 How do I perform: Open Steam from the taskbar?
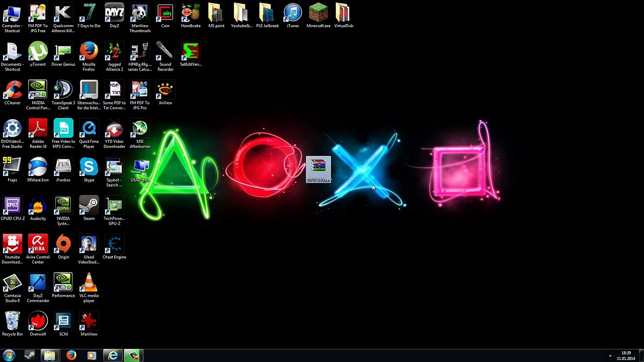[30, 355]
